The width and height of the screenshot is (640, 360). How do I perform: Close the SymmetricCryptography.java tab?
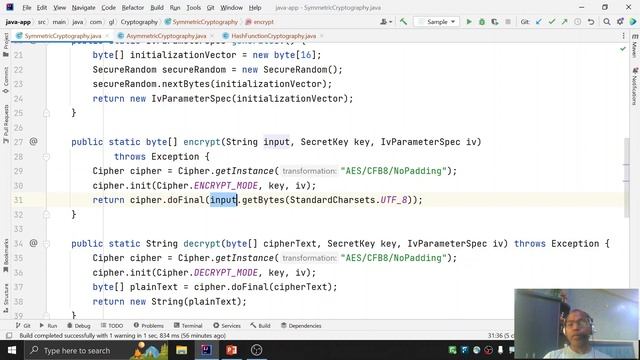(x=107, y=36)
